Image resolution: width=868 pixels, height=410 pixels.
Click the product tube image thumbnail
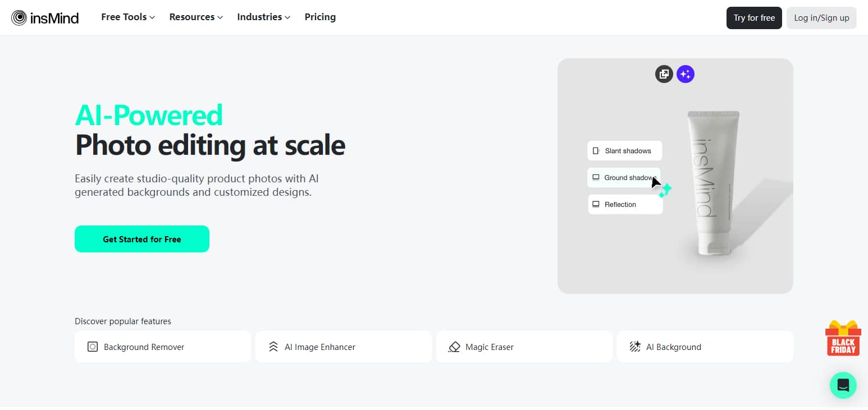[x=713, y=185]
